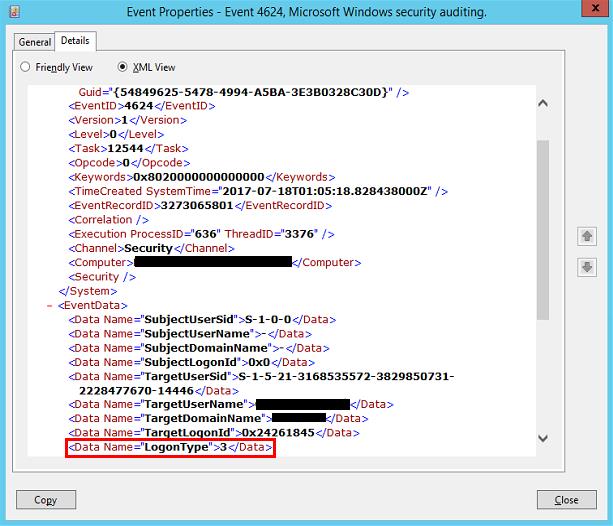The image size is (613, 526).
Task: Select the Friendly View radio button
Action: 25,67
